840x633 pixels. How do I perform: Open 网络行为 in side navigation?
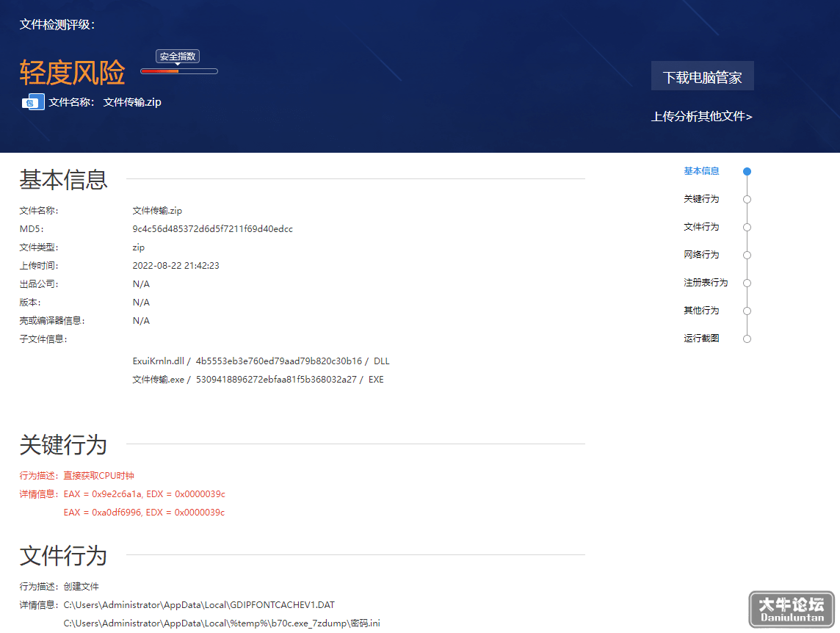701,255
